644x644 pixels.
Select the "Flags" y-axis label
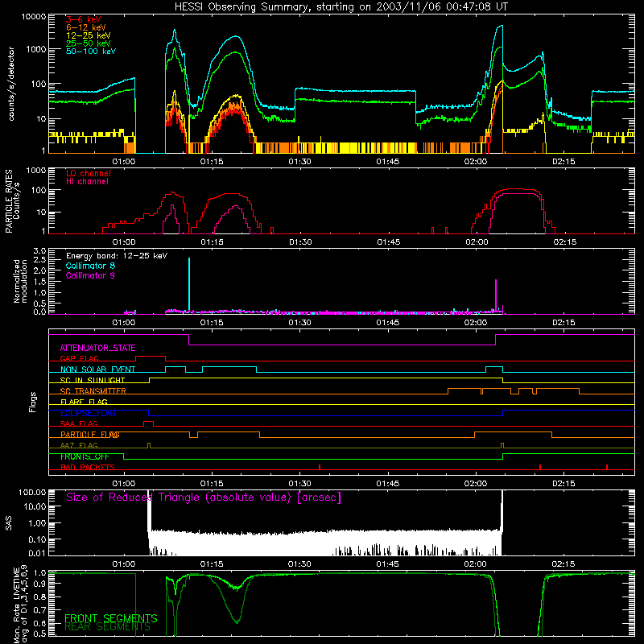[x=32, y=402]
